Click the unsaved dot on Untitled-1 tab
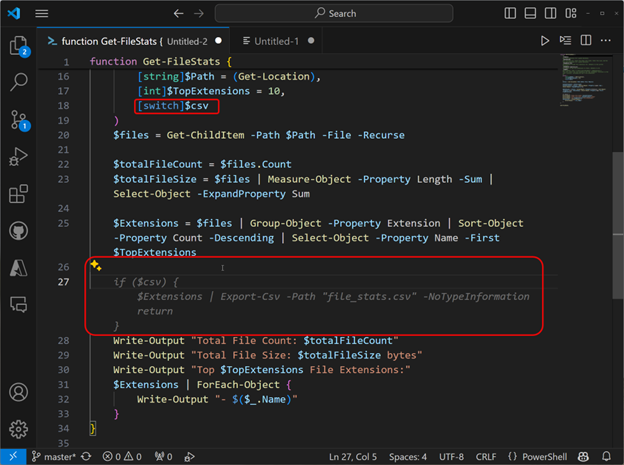The width and height of the screenshot is (624, 465). click(311, 41)
